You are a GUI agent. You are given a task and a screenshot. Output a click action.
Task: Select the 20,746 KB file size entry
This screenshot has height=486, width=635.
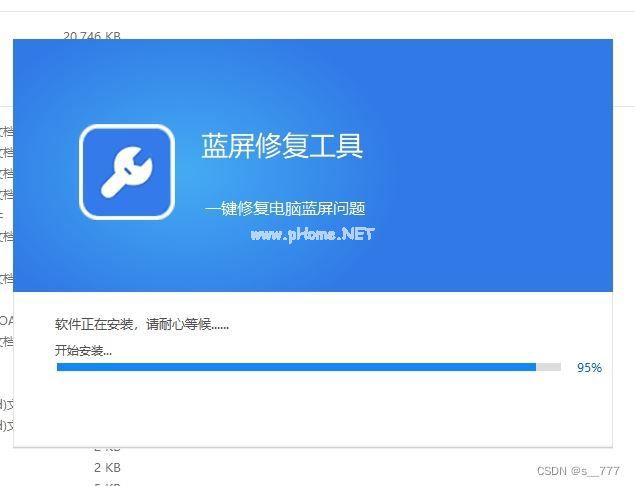coord(92,36)
